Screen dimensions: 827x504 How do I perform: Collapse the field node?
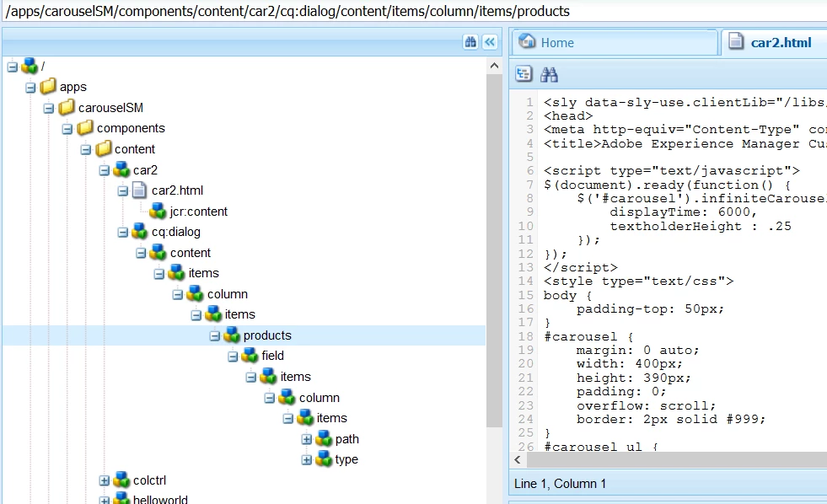[234, 357]
